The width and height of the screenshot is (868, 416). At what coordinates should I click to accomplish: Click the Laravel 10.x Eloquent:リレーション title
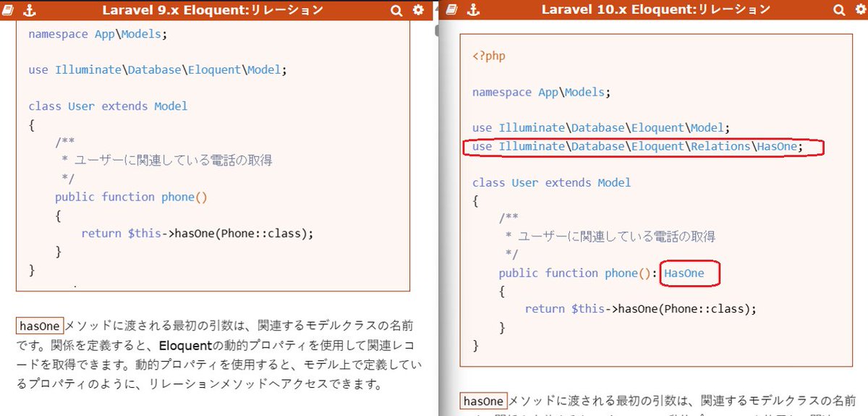click(655, 10)
